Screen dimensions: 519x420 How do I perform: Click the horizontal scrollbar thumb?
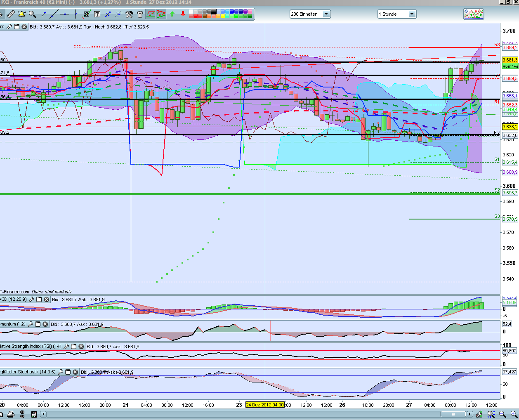tap(453, 414)
